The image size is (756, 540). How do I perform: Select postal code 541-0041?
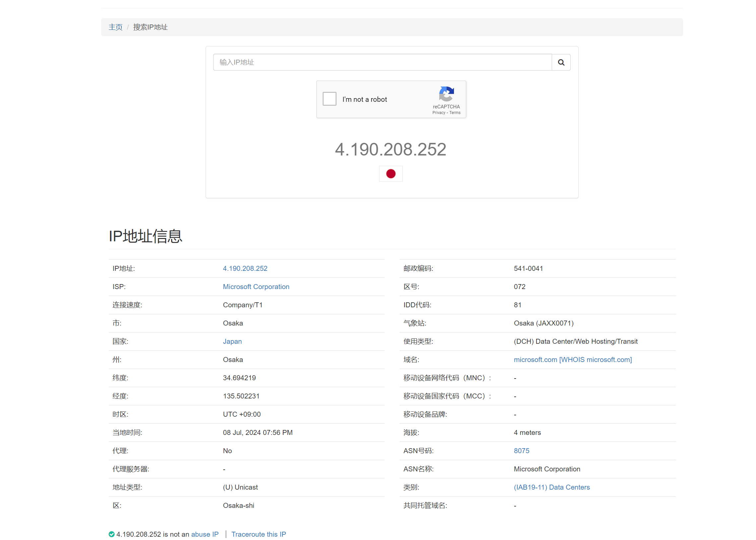click(528, 268)
